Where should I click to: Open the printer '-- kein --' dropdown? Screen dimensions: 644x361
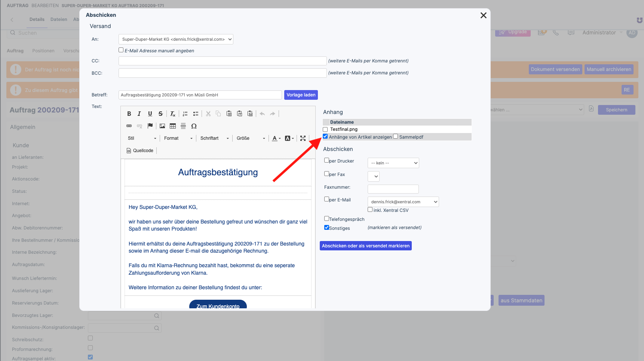393,163
